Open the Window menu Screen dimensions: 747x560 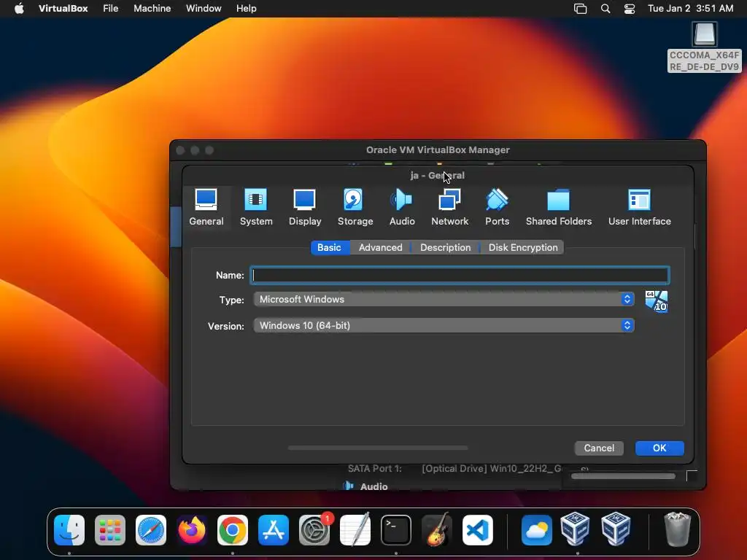click(204, 9)
